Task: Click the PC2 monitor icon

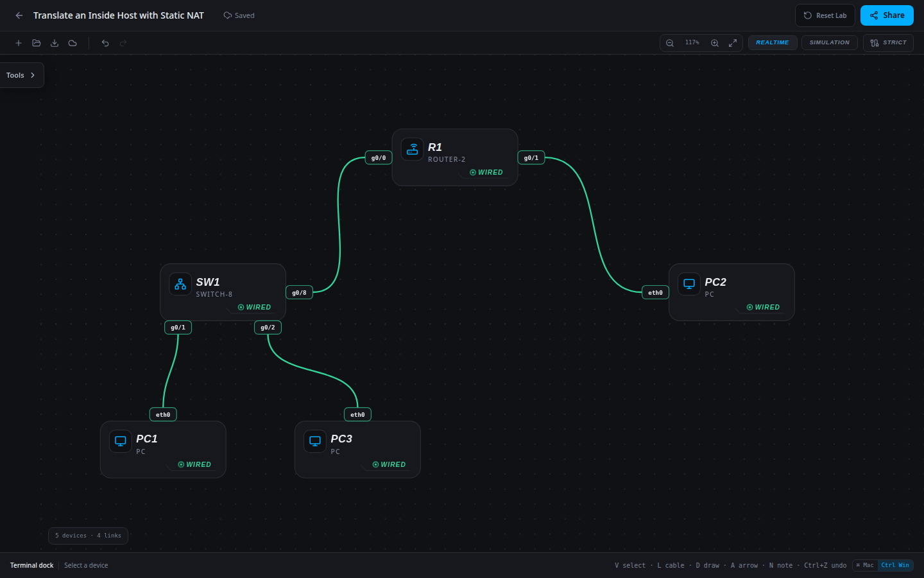Action: tap(689, 284)
